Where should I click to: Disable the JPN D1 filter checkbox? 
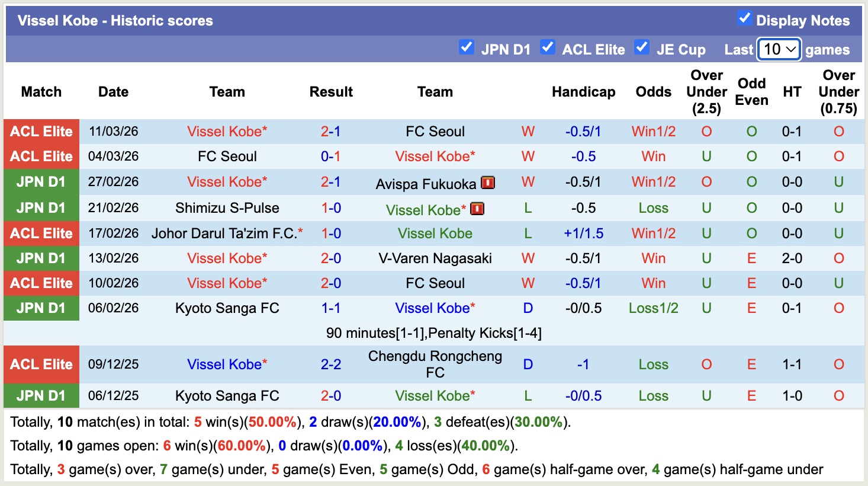pos(467,46)
